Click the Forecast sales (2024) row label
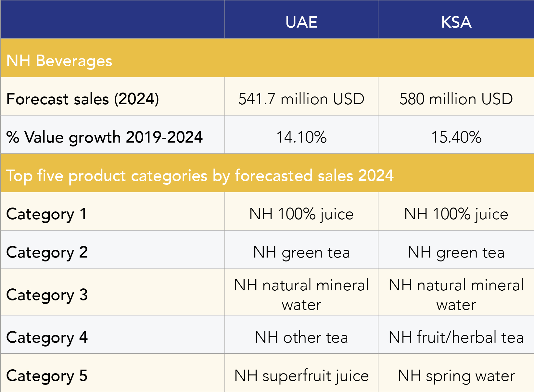The image size is (534, 392). (x=83, y=99)
